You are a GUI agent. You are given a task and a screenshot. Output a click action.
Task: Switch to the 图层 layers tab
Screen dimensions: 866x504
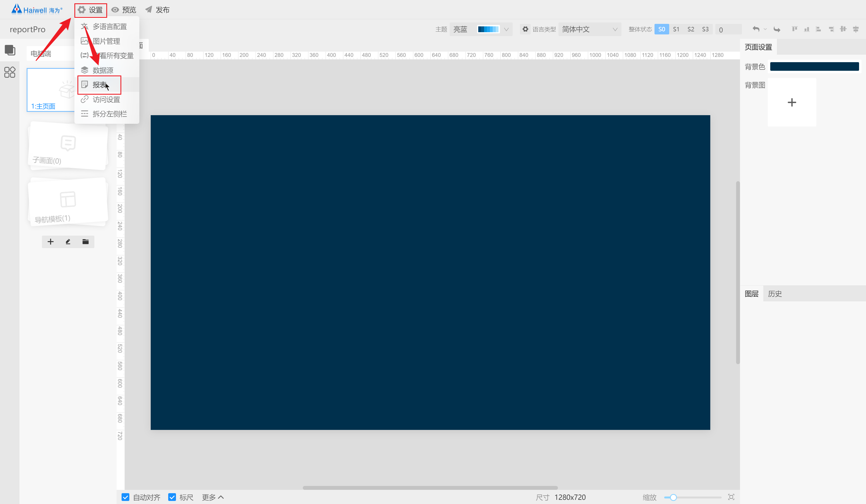point(751,294)
